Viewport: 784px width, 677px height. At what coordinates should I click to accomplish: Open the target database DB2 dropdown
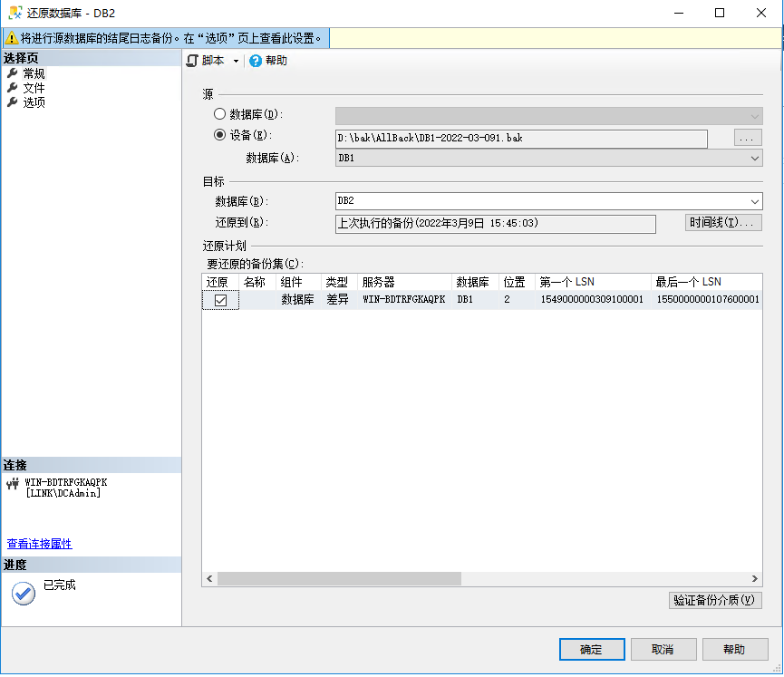(x=755, y=201)
